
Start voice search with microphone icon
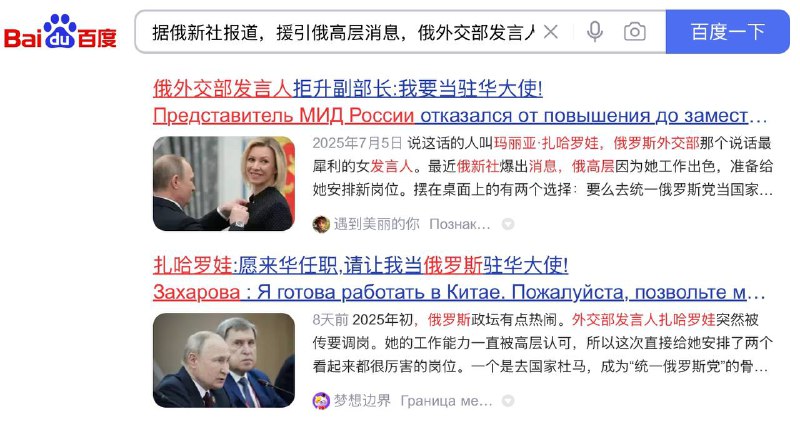coord(594,32)
